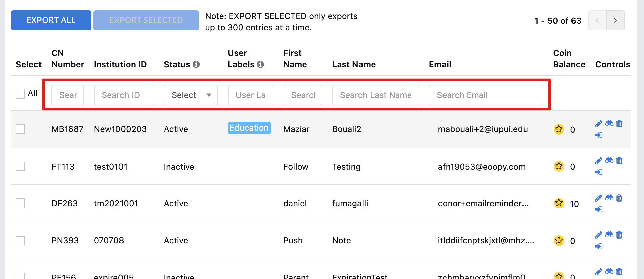This screenshot has width=644, height=279.
Task: Log in as user DF263 icon
Action: [599, 209]
